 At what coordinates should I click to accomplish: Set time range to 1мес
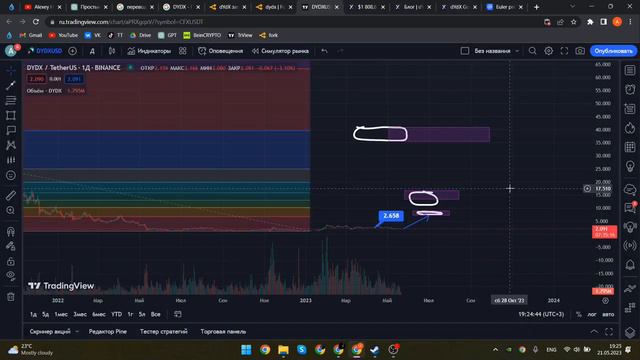pos(61,314)
